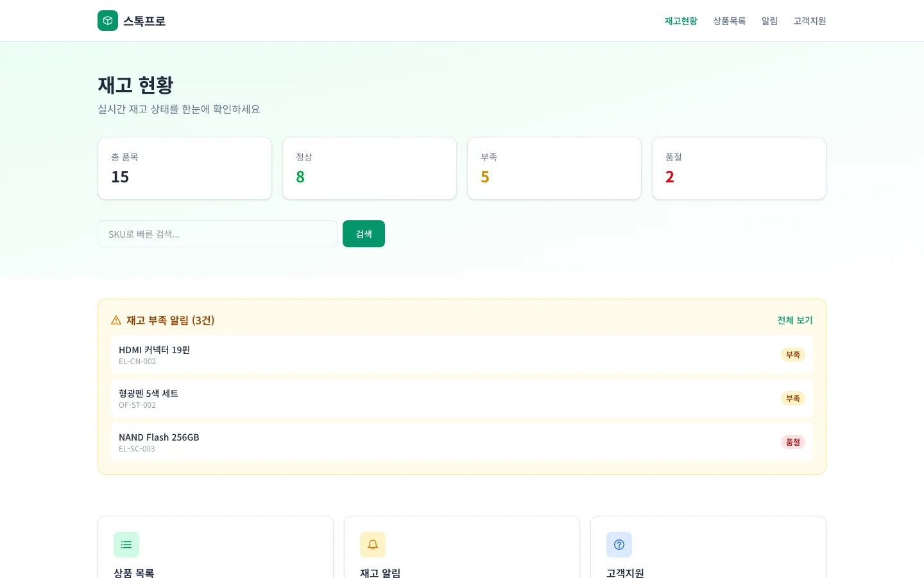Open 상품목록 from the navigation bar
This screenshot has width=924, height=578.
tap(730, 21)
